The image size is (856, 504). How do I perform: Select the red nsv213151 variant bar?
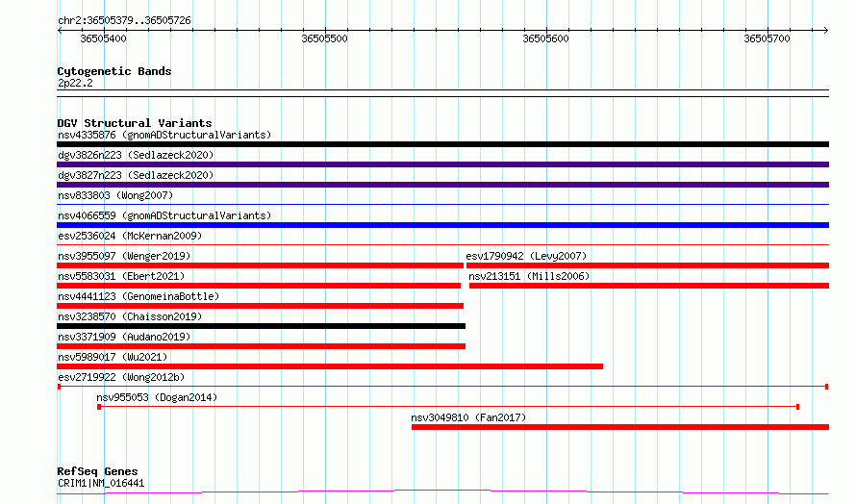point(649,286)
